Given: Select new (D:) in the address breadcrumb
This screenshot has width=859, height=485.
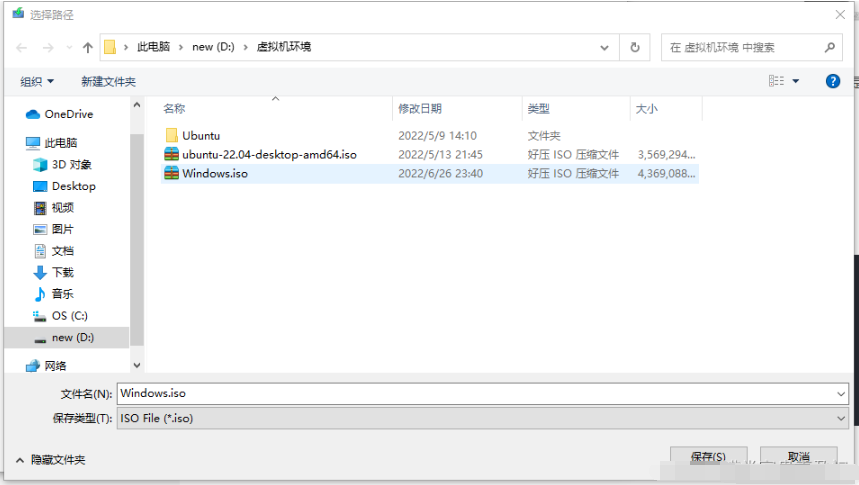Looking at the screenshot, I should [213, 47].
